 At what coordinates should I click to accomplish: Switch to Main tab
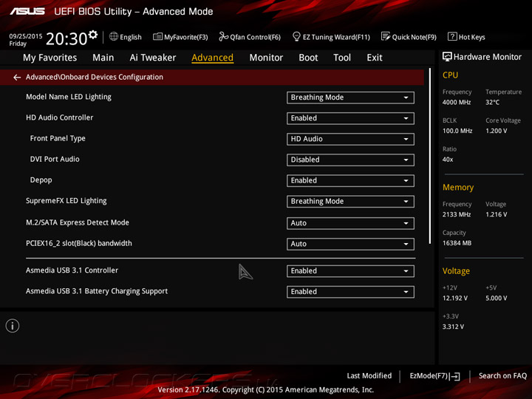[103, 58]
